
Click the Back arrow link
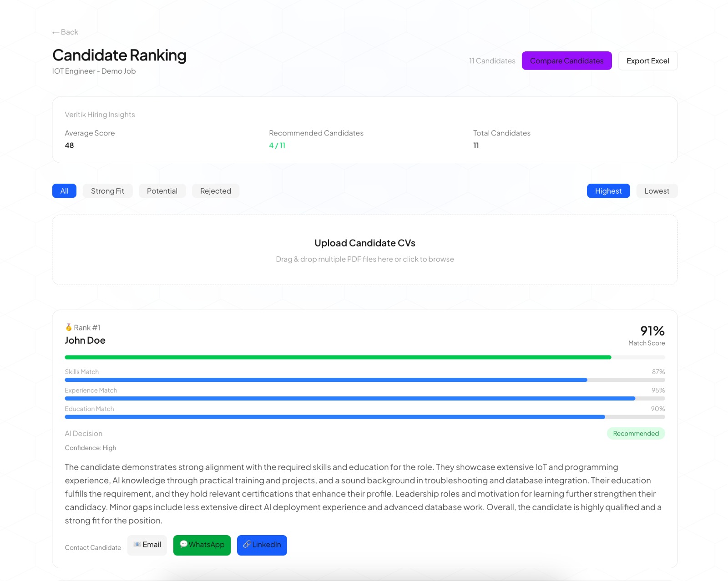(x=65, y=32)
